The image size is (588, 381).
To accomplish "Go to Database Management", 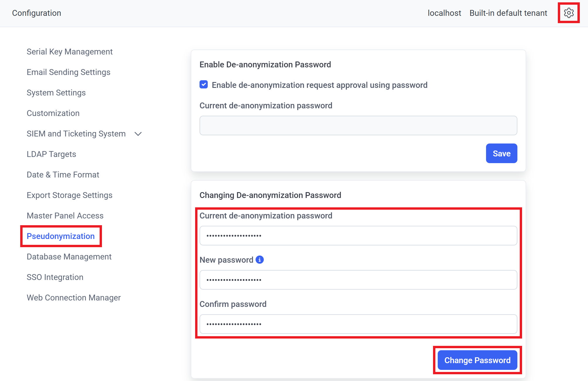I will point(69,257).
